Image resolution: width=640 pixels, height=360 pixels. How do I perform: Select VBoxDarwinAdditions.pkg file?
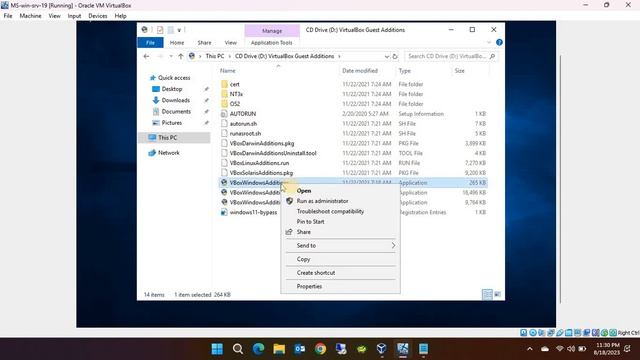pyautogui.click(x=262, y=143)
